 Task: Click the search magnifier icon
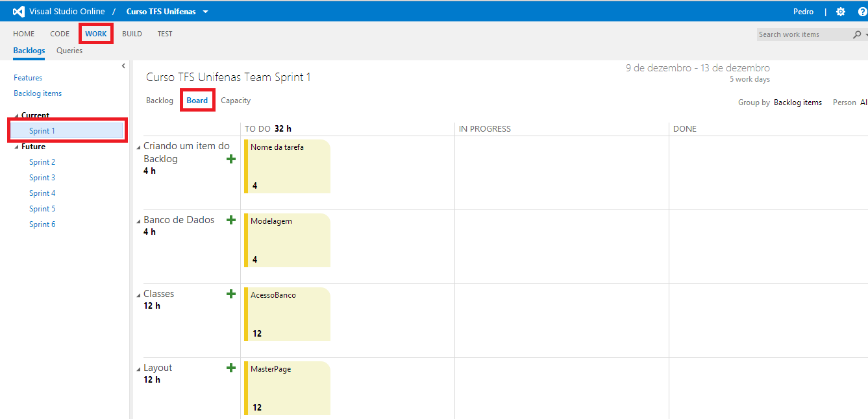tap(857, 34)
